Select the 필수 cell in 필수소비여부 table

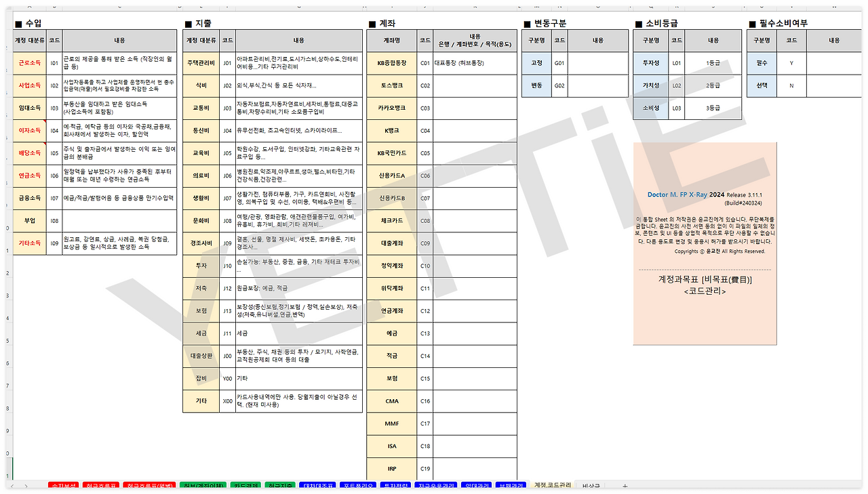click(761, 62)
